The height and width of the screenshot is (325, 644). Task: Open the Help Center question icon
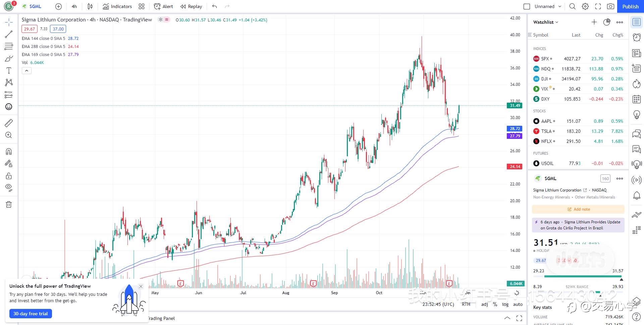click(637, 317)
